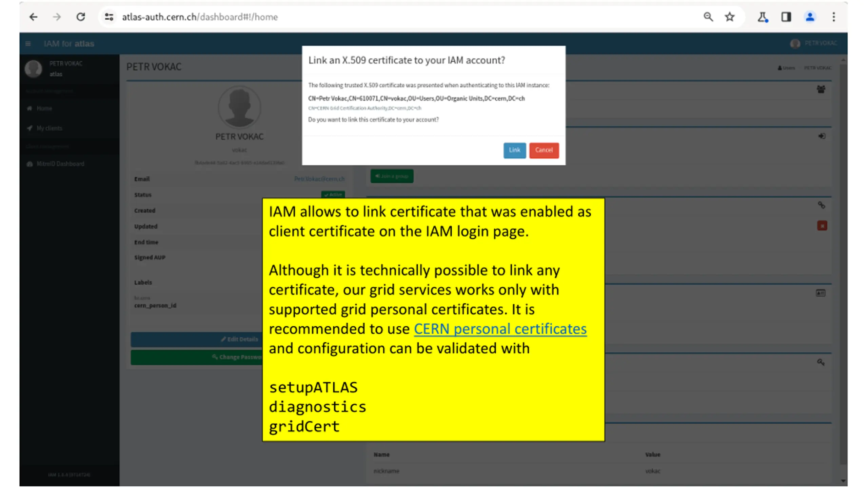
Task: Click the vokac attribute value cell
Action: click(653, 471)
